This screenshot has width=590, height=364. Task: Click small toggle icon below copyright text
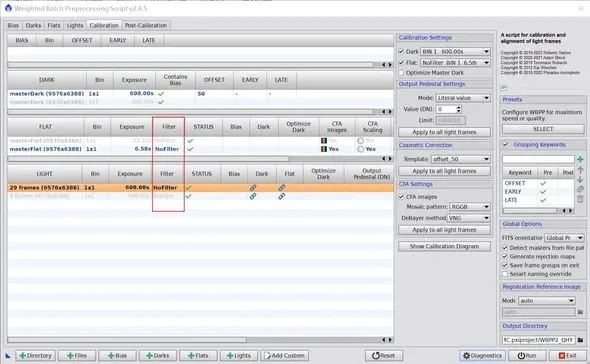504,88
